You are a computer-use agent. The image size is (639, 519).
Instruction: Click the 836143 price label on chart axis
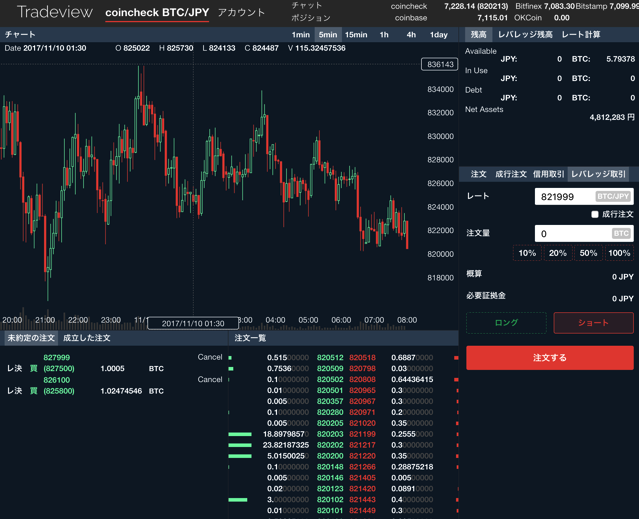point(440,64)
